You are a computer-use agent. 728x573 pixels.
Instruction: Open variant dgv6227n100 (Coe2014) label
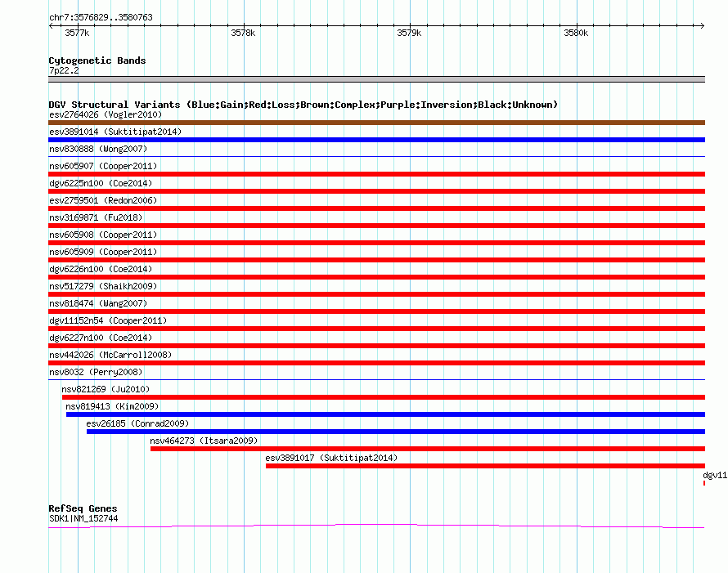tap(101, 338)
